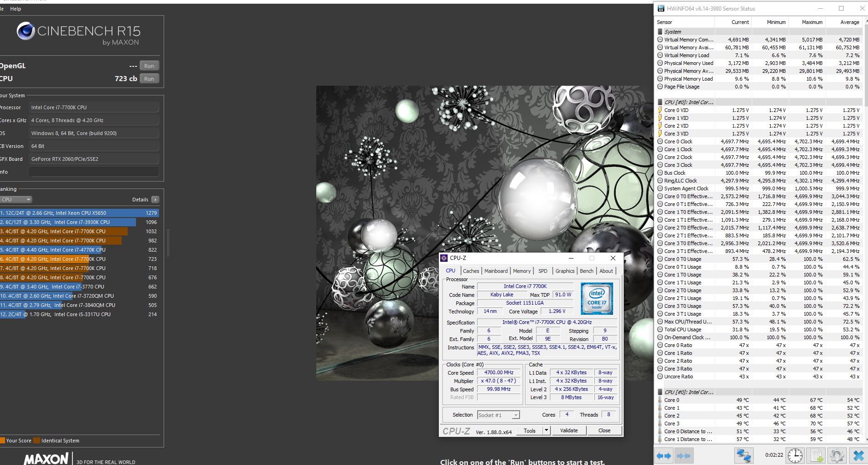
Task: Click the CPU-Z title bar icon
Action: [444, 258]
